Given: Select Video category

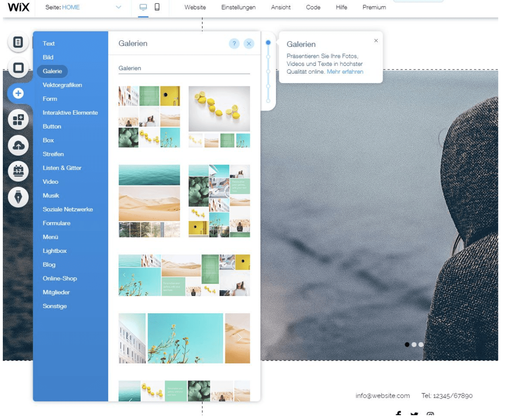Looking at the screenshot, I should (51, 182).
